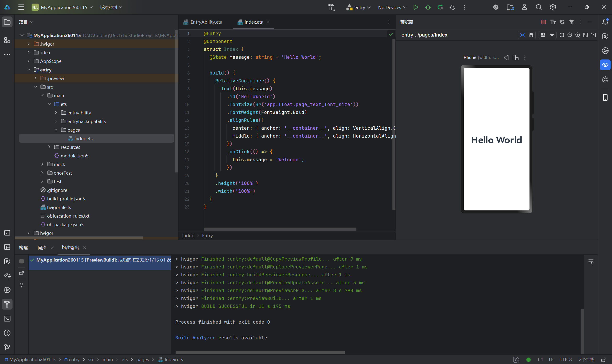Stop the previewer with red square
Viewport: 612px width, 364px height.
[543, 22]
